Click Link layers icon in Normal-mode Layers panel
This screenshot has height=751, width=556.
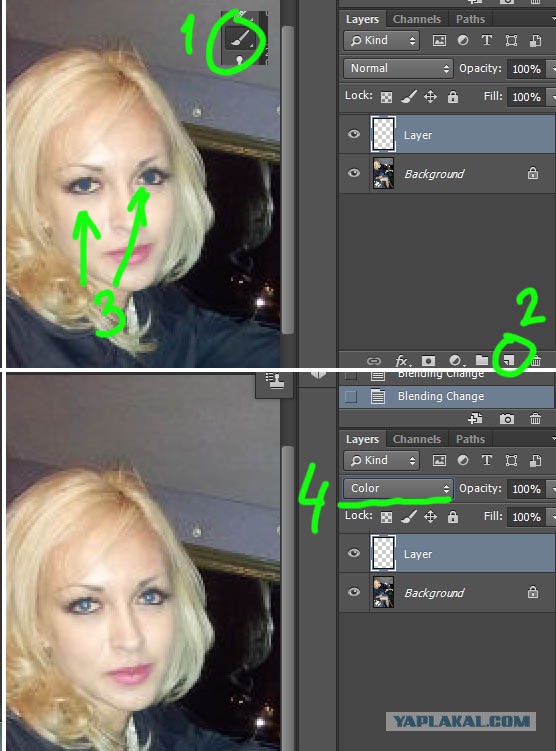pyautogui.click(x=374, y=361)
